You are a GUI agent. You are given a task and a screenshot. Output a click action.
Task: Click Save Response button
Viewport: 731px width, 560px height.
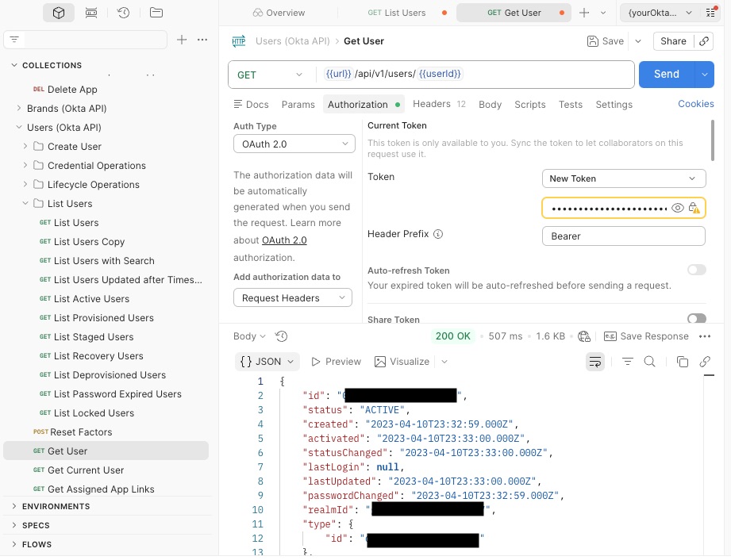coord(646,336)
